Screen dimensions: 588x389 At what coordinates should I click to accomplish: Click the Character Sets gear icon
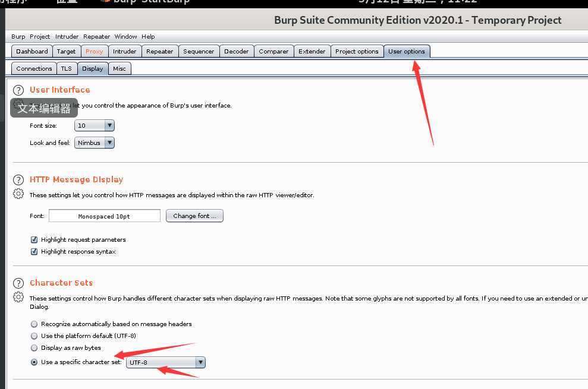18,297
